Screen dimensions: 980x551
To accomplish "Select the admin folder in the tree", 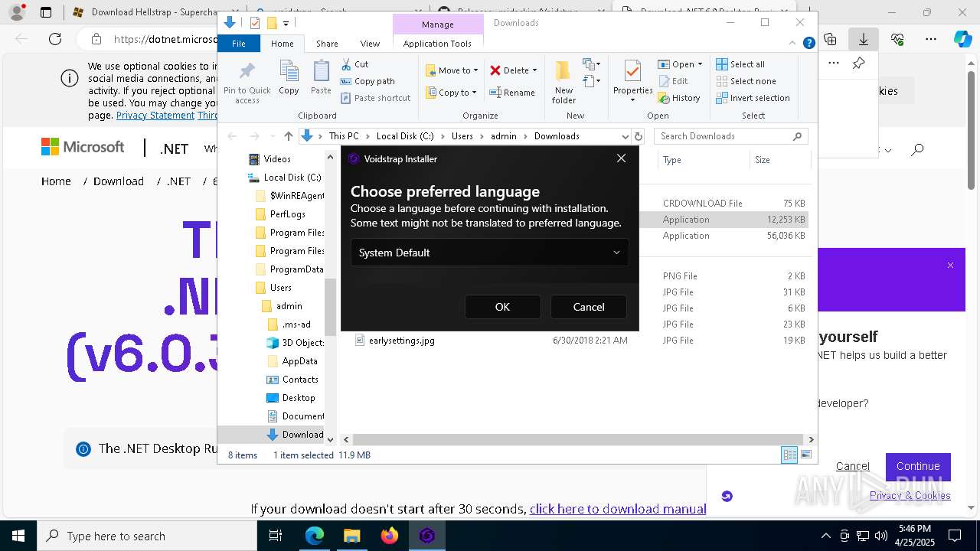I will point(282,306).
